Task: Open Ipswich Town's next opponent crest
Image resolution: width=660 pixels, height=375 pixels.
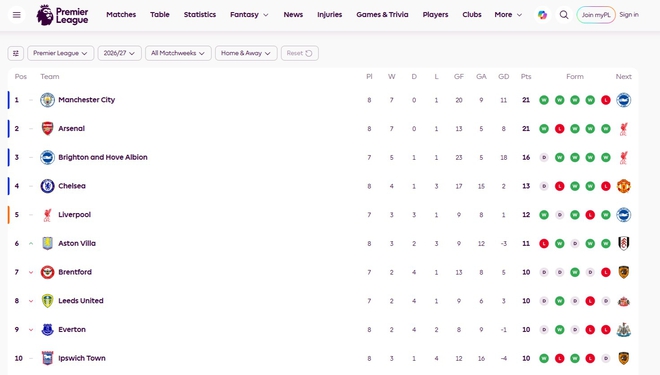Action: [623, 358]
